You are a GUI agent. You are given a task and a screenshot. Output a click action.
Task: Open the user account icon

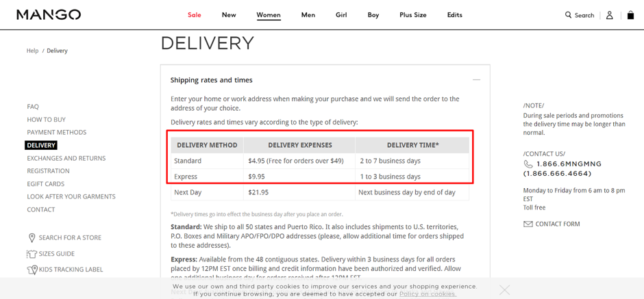[609, 14]
